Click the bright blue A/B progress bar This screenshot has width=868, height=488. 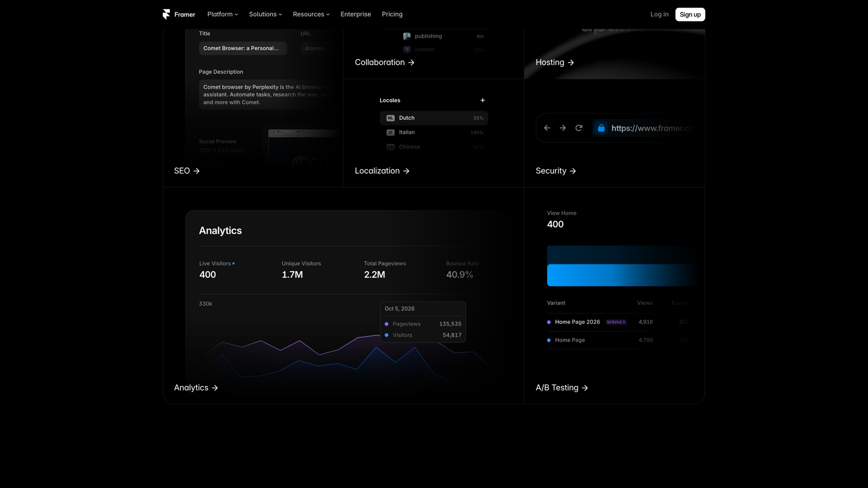pyautogui.click(x=622, y=275)
